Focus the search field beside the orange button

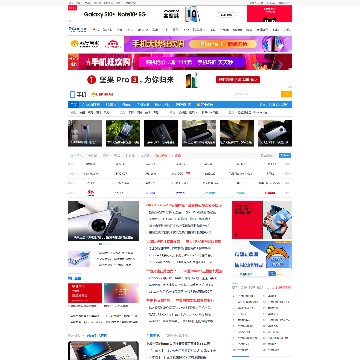[x=256, y=94]
